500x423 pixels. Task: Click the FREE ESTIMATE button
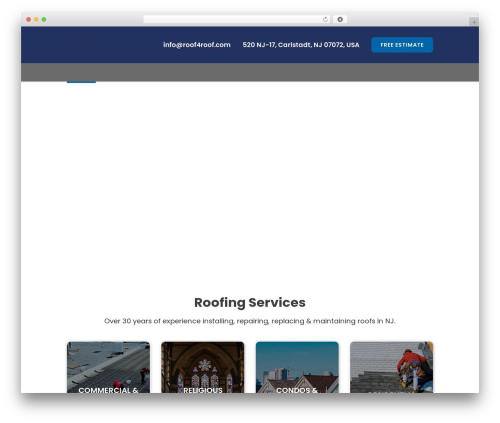point(402,45)
